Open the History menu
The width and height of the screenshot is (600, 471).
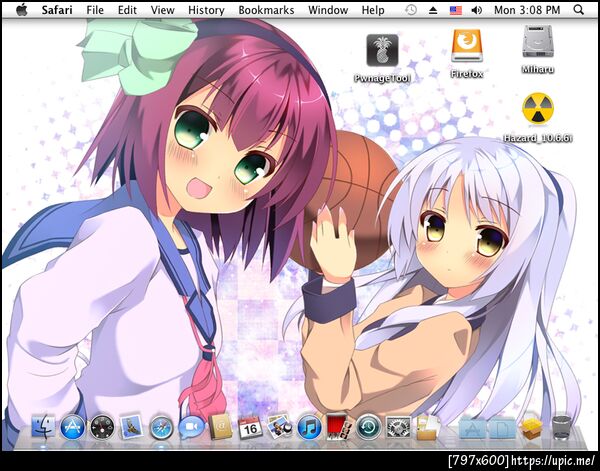tap(206, 10)
